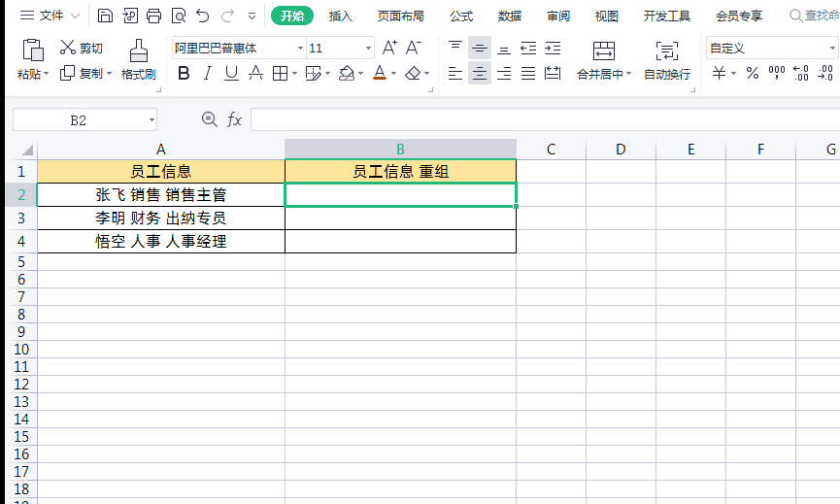Redo the last action
This screenshot has width=840, height=504.
(x=227, y=16)
